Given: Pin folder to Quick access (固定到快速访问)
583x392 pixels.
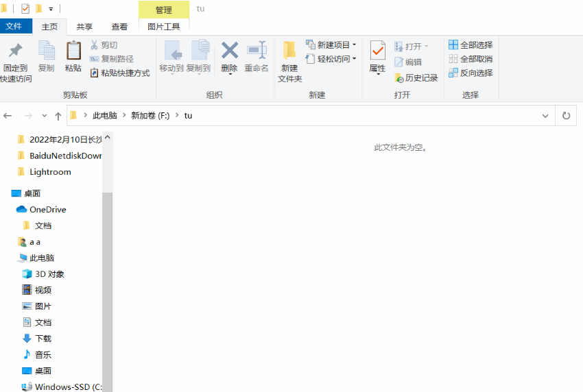Looking at the screenshot, I should [16, 62].
